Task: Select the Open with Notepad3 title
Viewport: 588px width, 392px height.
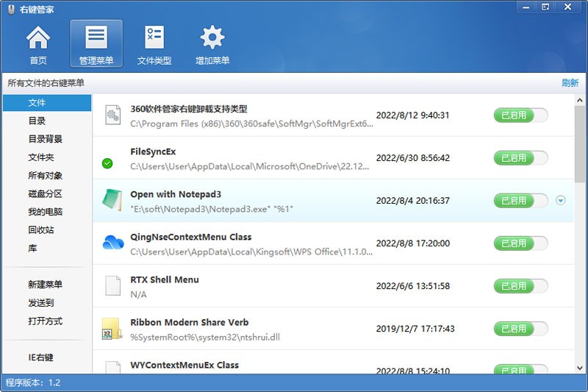Action: (176, 194)
